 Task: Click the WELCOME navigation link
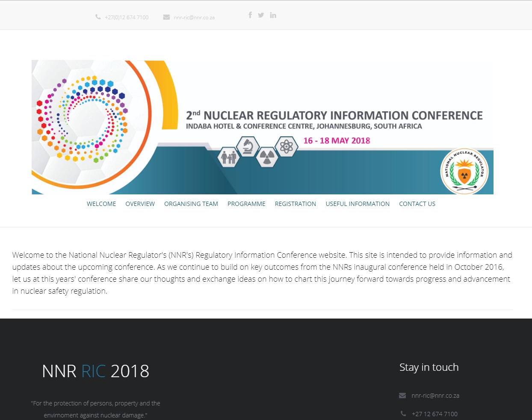[x=101, y=204]
